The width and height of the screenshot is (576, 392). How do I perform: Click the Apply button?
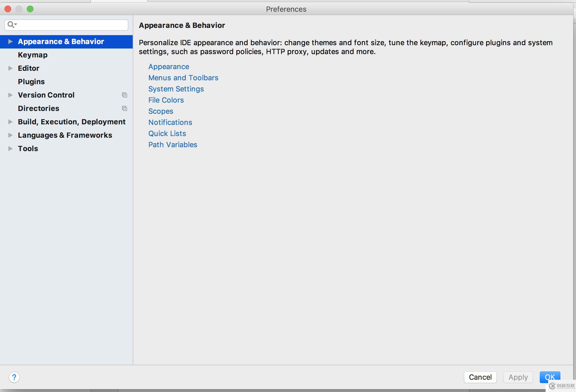tap(518, 377)
